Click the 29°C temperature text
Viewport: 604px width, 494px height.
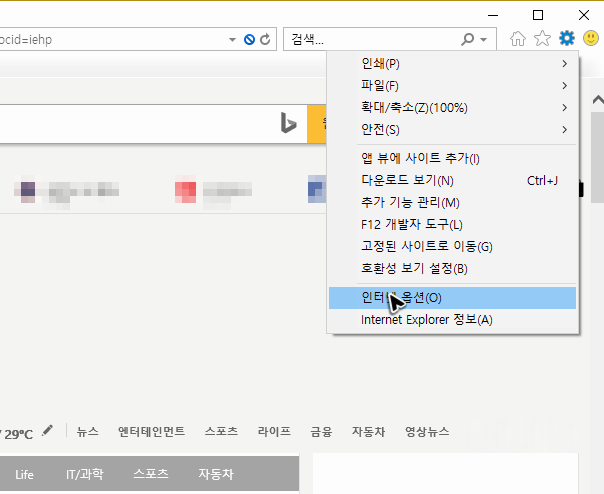coord(18,434)
